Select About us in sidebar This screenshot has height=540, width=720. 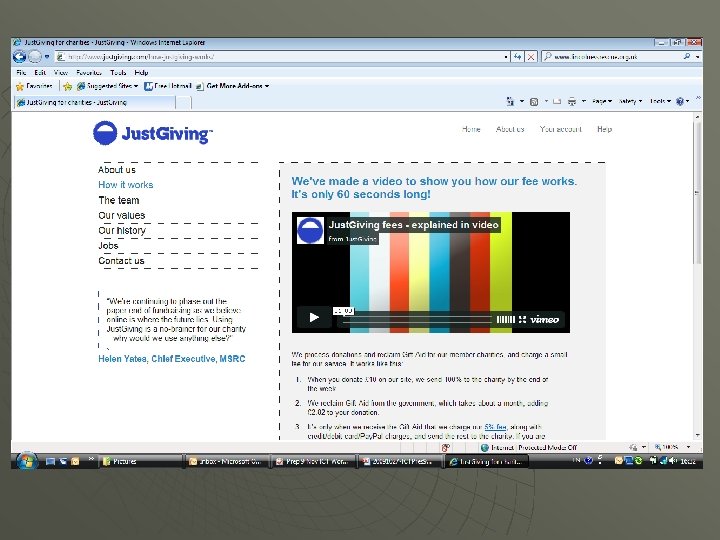click(117, 170)
